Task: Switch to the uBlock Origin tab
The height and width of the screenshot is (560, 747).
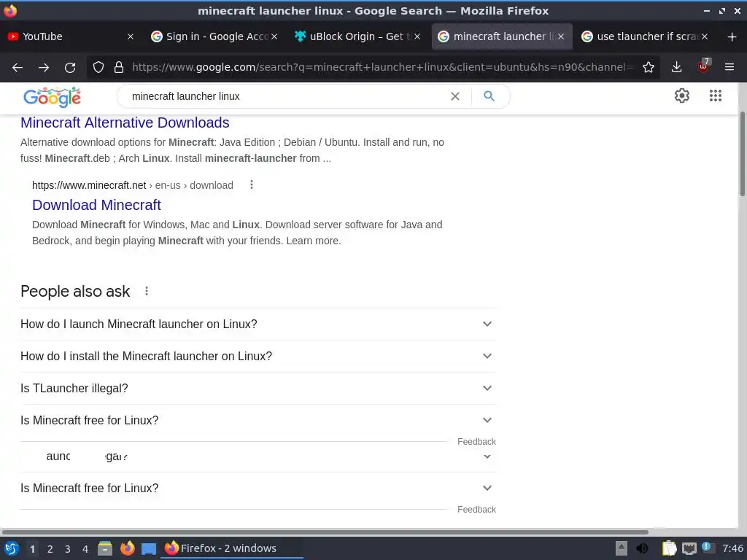Action: pos(357,36)
